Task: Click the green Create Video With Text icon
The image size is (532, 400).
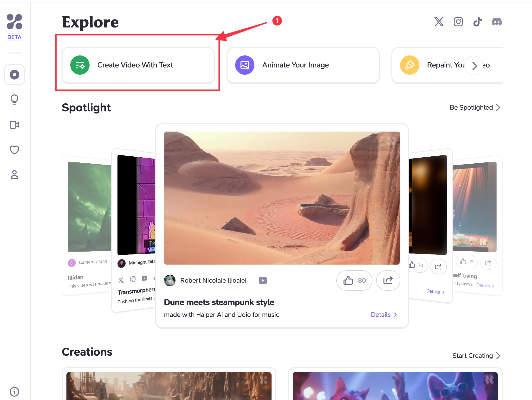Action: [80, 65]
